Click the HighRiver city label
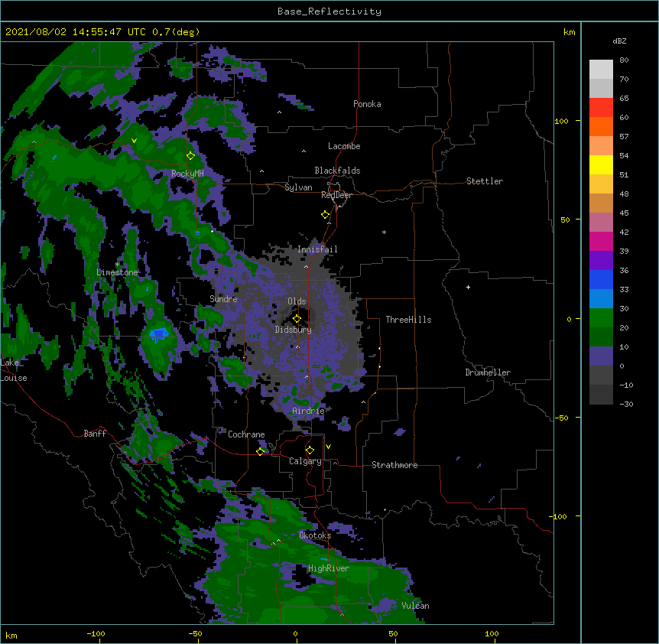Image resolution: width=659 pixels, height=644 pixels. [329, 568]
